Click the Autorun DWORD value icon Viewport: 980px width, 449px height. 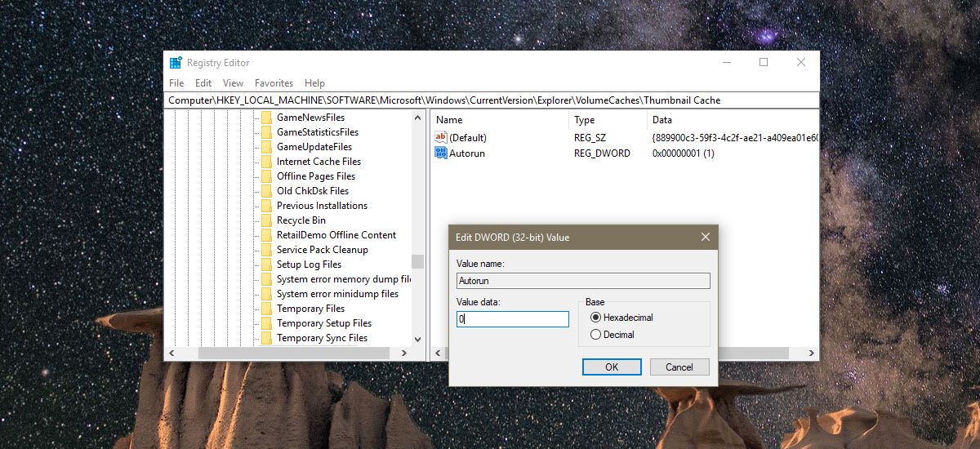click(x=441, y=153)
